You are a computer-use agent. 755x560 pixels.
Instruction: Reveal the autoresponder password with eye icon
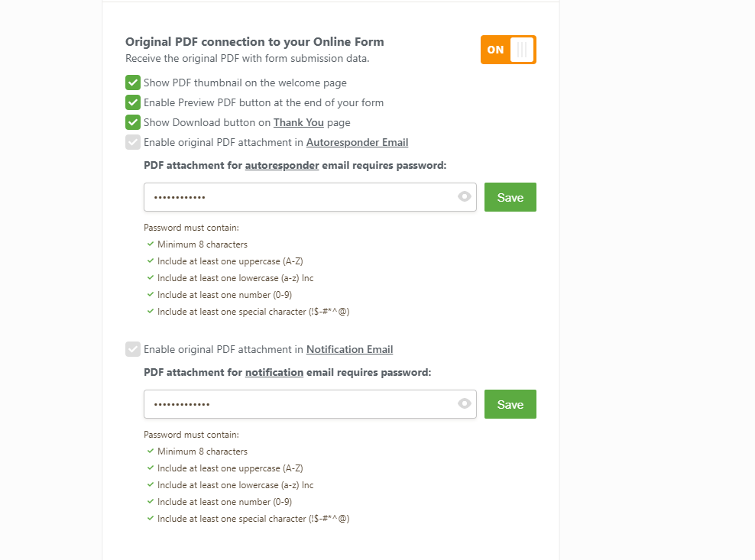(x=464, y=197)
